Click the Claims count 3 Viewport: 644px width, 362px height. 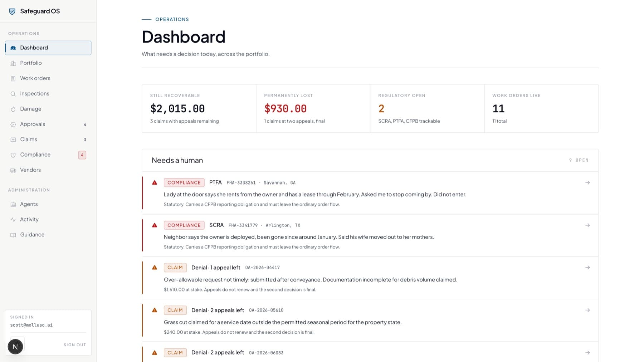pos(85,140)
